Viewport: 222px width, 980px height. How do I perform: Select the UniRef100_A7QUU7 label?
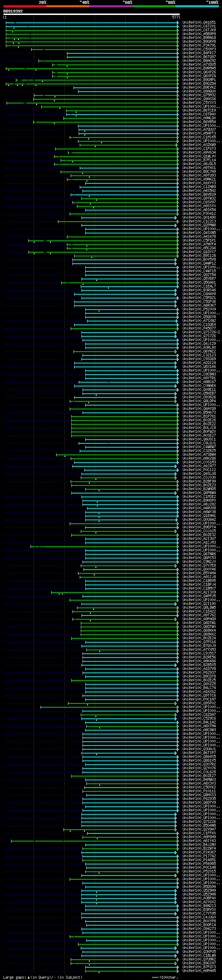pos(199,130)
